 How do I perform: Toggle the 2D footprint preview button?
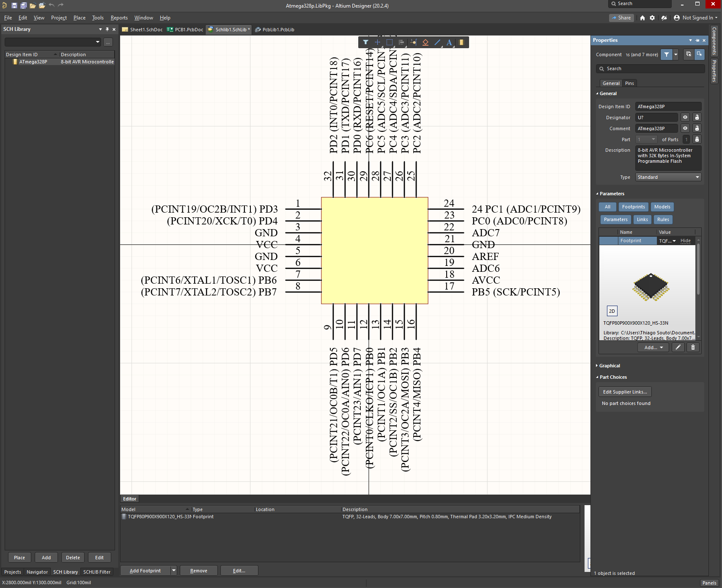[x=612, y=311]
